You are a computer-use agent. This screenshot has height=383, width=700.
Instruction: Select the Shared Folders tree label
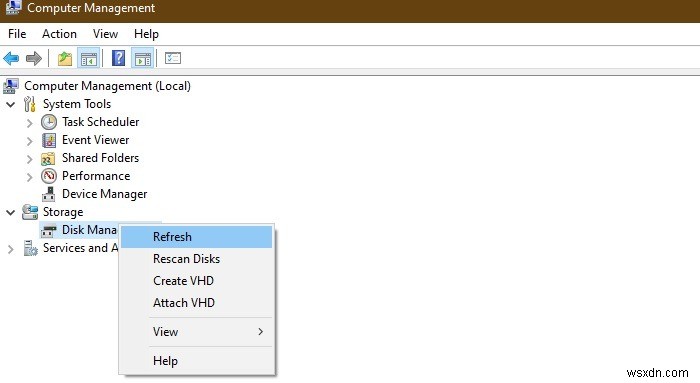click(x=100, y=158)
